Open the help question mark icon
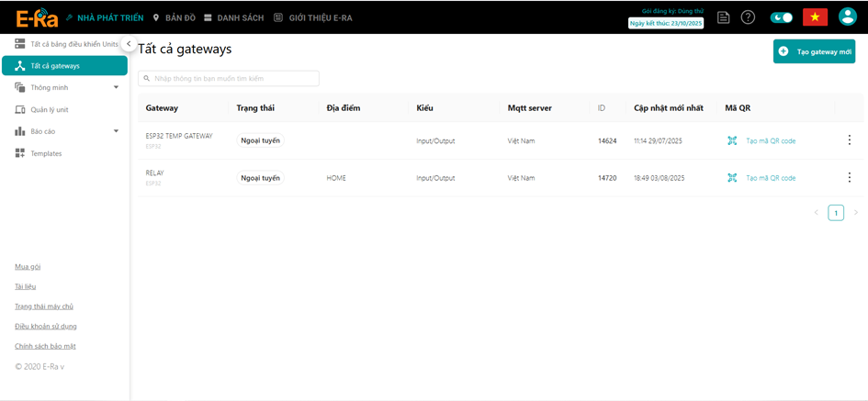The height and width of the screenshot is (401, 868). coord(748,17)
